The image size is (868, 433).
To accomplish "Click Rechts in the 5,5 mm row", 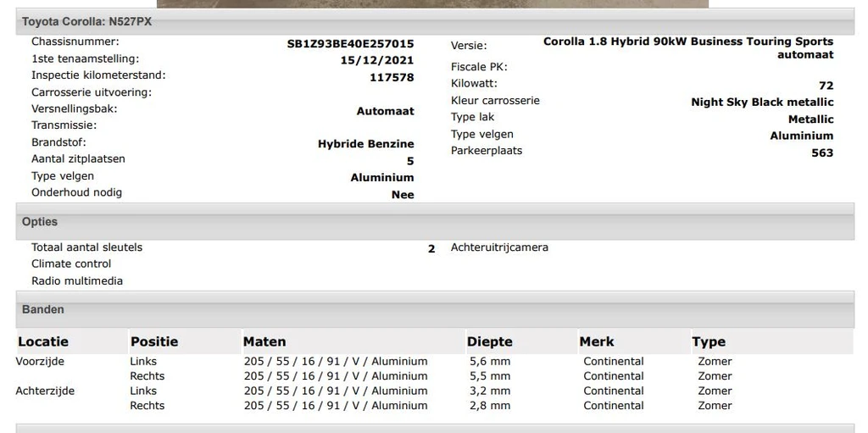I will [x=147, y=376].
